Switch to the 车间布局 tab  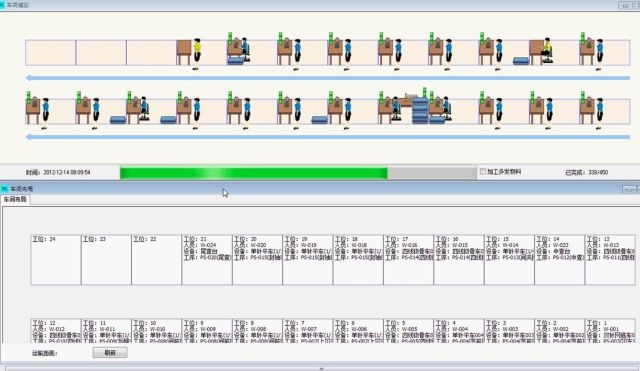(x=15, y=200)
